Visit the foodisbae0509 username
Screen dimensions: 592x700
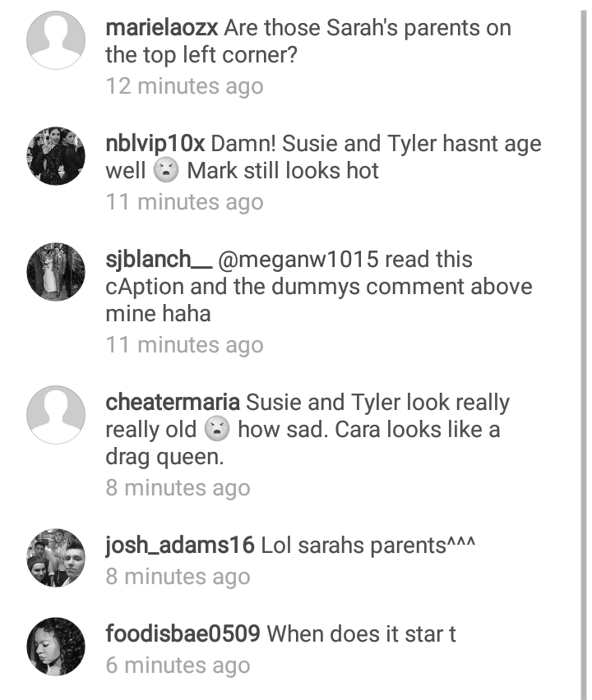click(x=183, y=634)
